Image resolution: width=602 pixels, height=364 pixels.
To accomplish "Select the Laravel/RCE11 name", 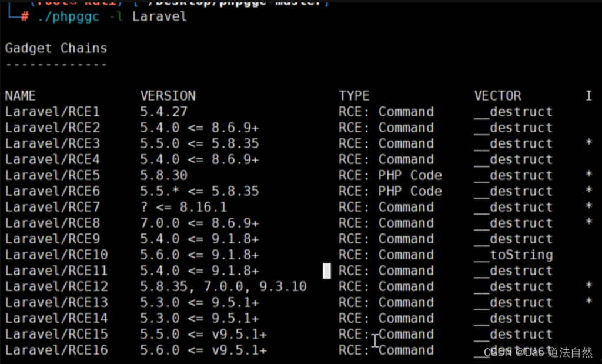I will pyautogui.click(x=56, y=271).
